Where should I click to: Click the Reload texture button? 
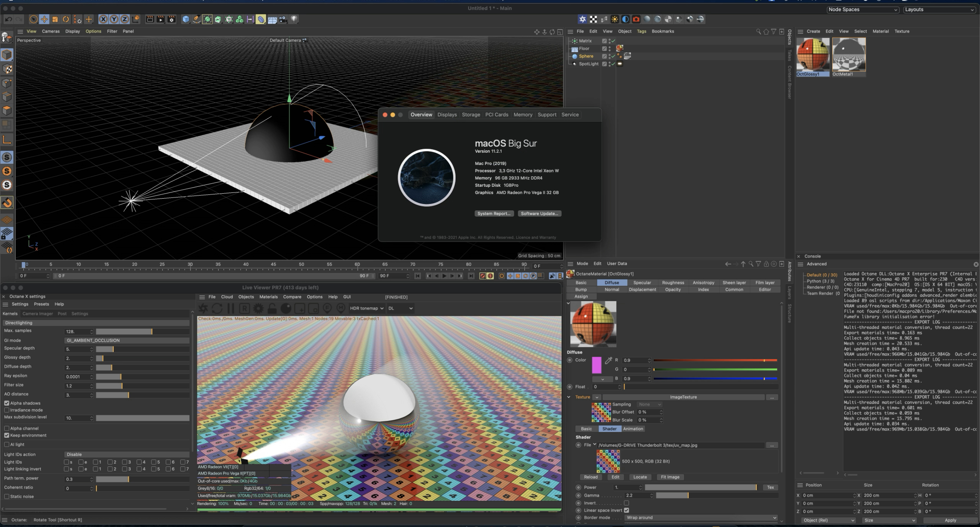click(590, 477)
